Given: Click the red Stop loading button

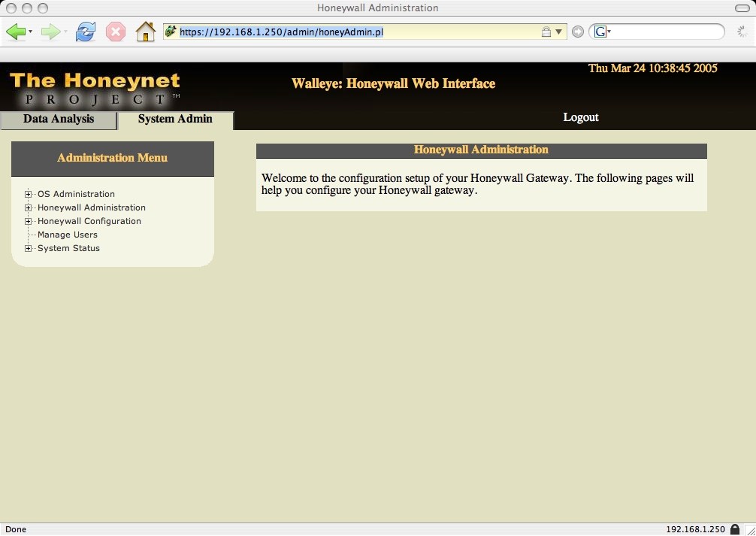Looking at the screenshot, I should pos(115,32).
